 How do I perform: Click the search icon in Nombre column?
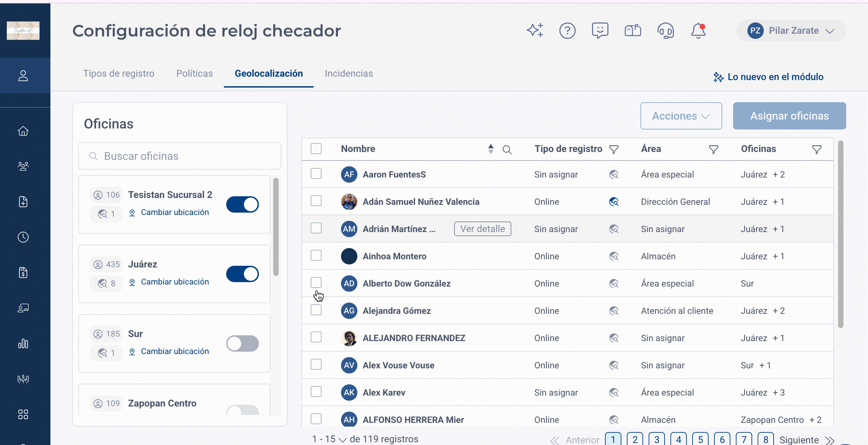coord(507,150)
